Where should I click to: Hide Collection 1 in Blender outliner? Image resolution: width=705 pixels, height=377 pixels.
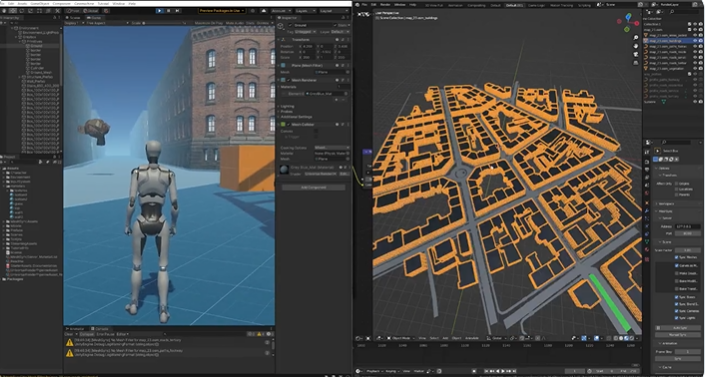695,24
